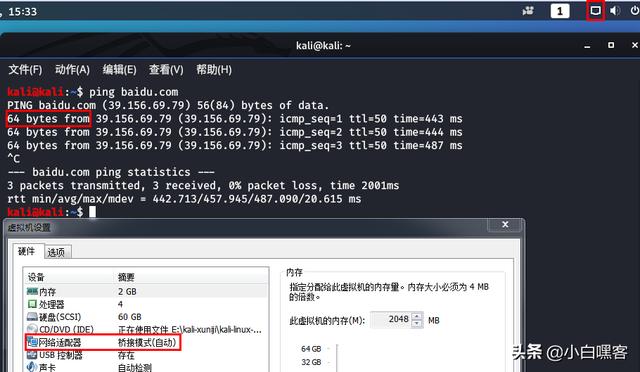Image resolution: width=640 pixels, height=372 pixels.
Task: Decrease memory with the stepper down arrow
Action: coord(417,323)
